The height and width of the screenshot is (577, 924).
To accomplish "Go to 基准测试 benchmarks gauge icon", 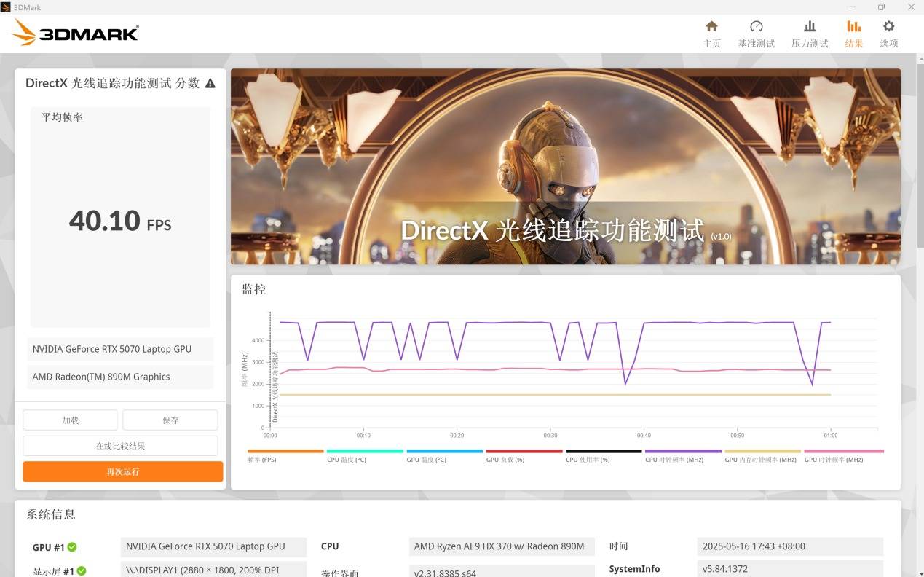I will [756, 27].
